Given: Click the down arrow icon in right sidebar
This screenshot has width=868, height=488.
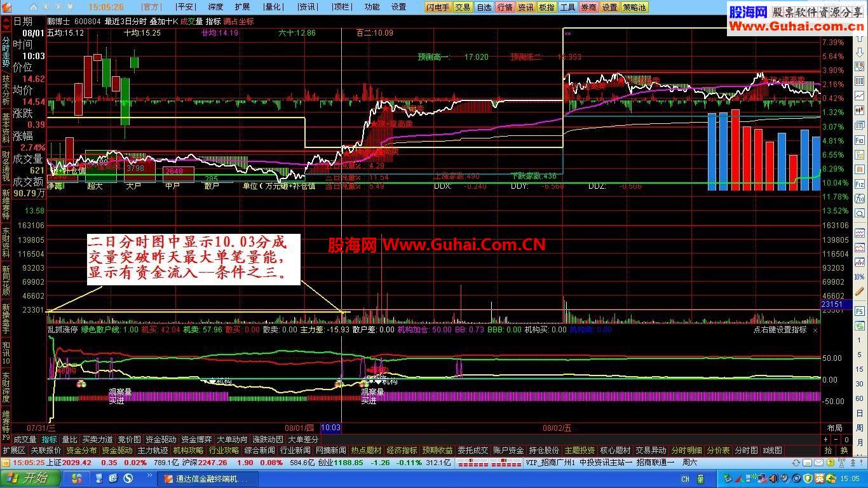Looking at the screenshot, I should pyautogui.click(x=860, y=52).
